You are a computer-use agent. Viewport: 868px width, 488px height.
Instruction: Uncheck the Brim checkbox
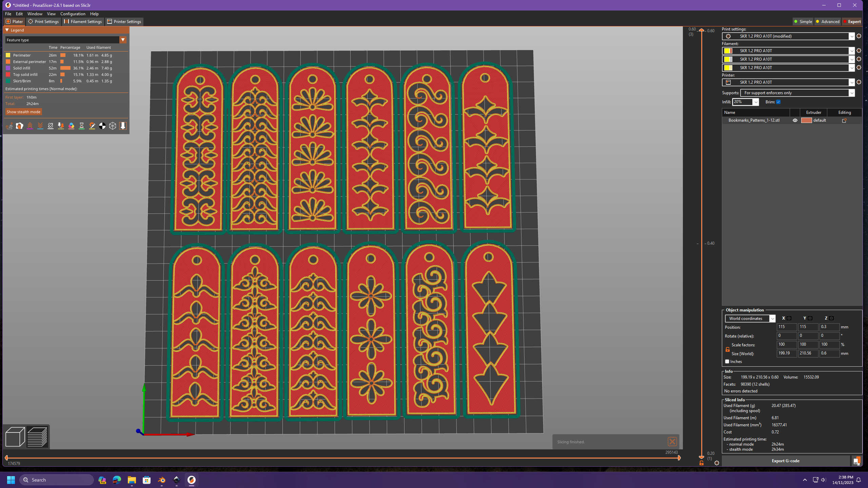[778, 102]
